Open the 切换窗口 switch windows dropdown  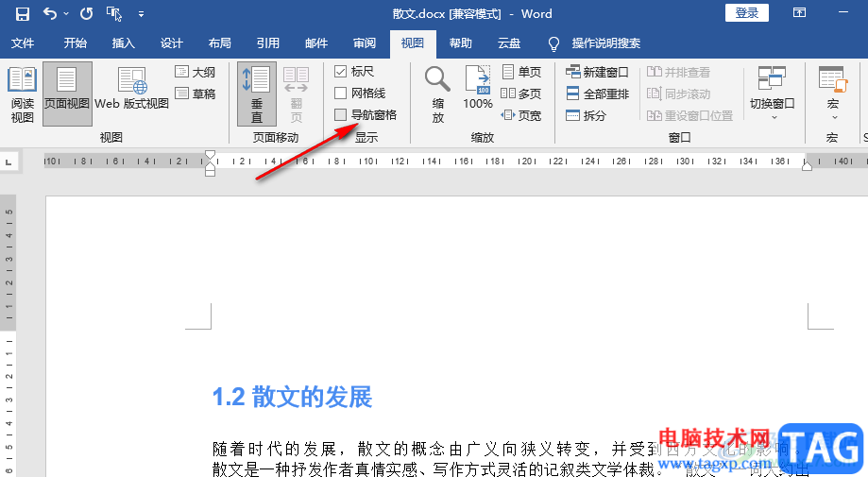point(773,94)
